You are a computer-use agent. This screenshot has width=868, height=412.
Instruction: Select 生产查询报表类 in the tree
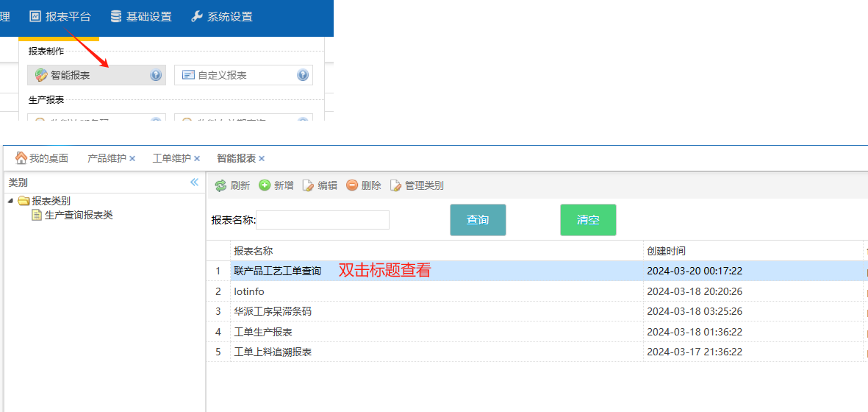point(79,216)
